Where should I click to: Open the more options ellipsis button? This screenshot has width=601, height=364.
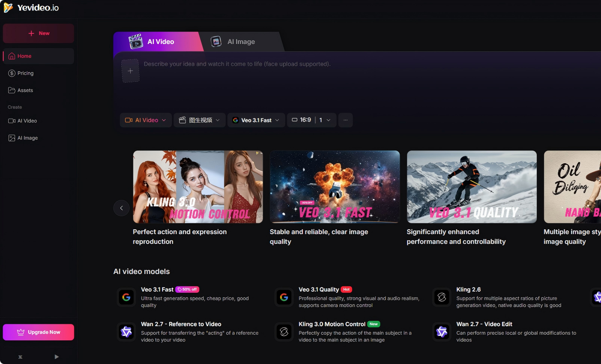(346, 120)
